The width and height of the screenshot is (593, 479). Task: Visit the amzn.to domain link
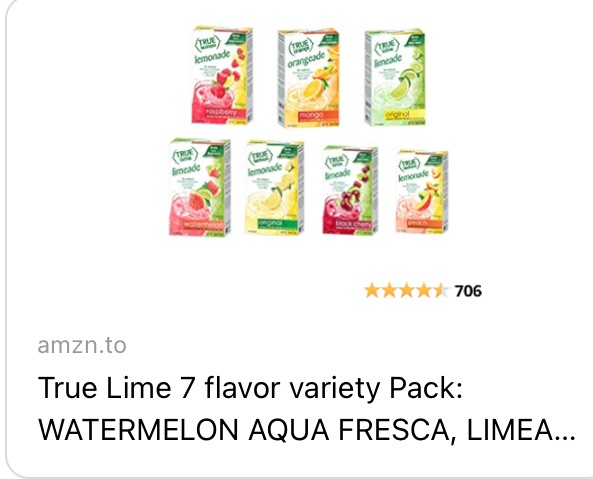point(82,345)
